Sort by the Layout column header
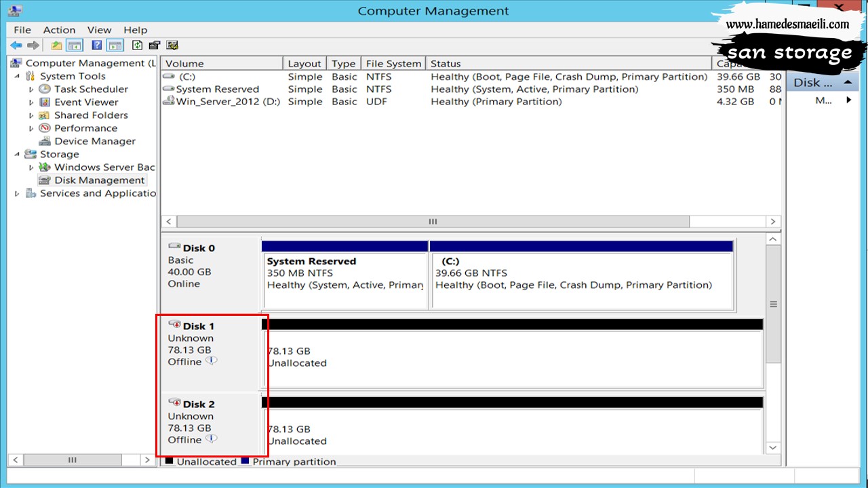 coord(304,64)
